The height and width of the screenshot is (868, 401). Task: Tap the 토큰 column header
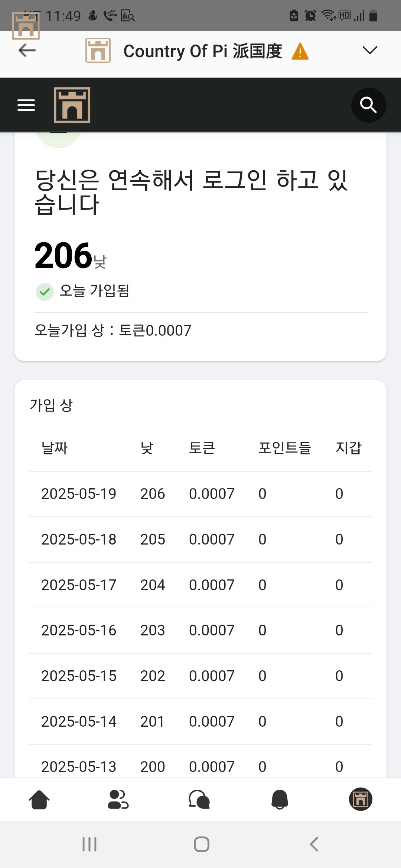[x=202, y=448]
